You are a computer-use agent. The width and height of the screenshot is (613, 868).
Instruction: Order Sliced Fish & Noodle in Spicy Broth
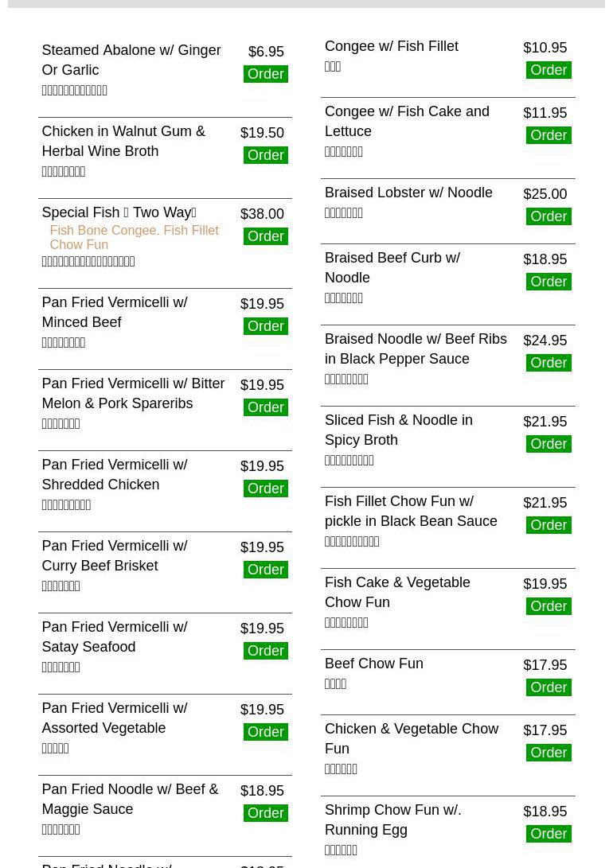(549, 444)
